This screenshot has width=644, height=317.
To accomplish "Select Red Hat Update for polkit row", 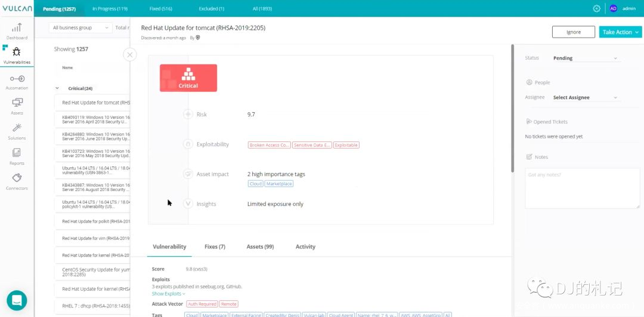I will 92,221.
